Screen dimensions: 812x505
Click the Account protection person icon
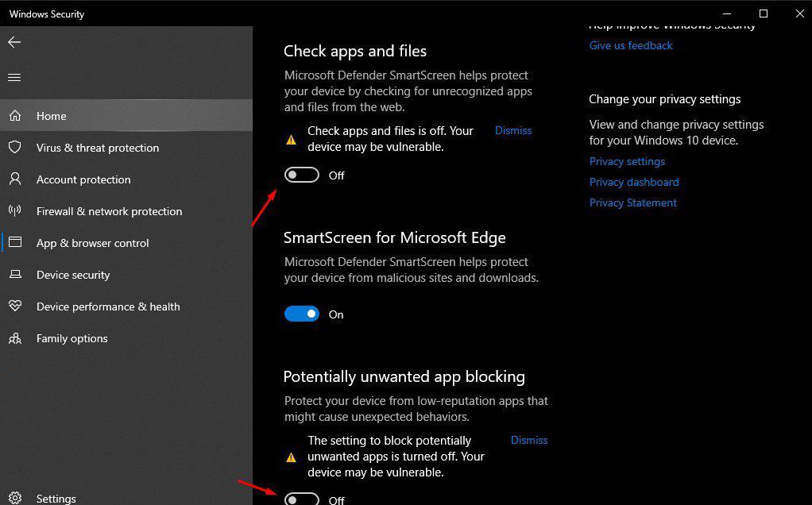coord(15,179)
